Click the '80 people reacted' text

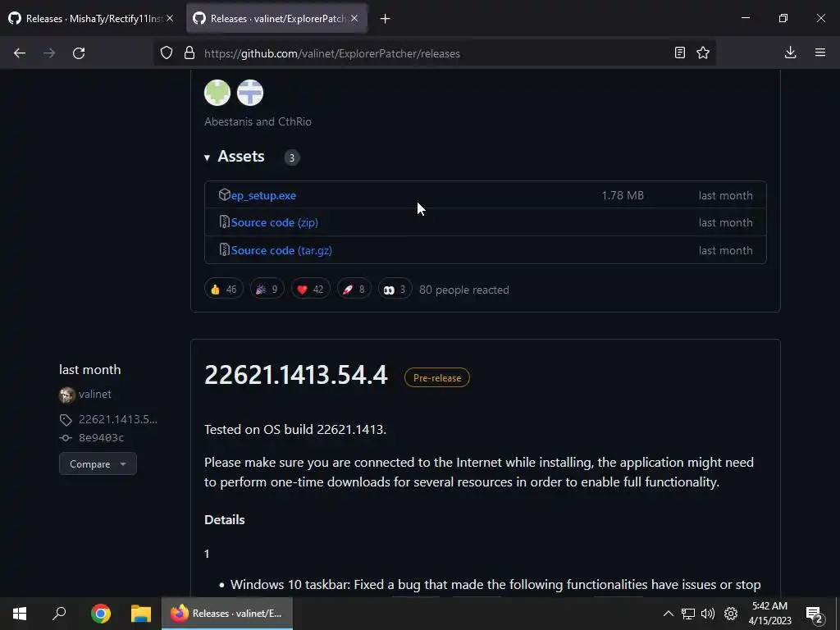[464, 290]
